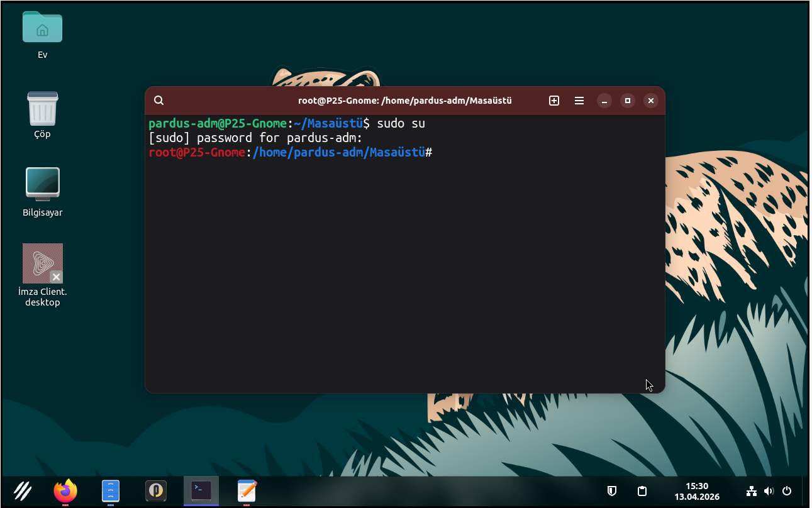
Task: Switch to the terminal taskbar icon
Action: [201, 490]
